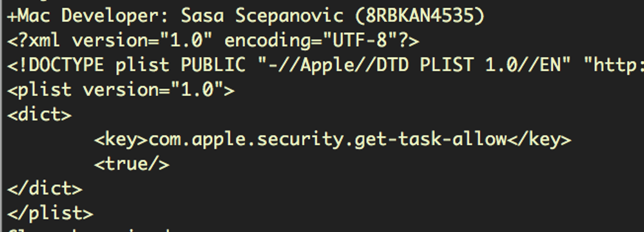
Task: Click the opening "<plist version="1.0">" tag
Action: coord(121,90)
